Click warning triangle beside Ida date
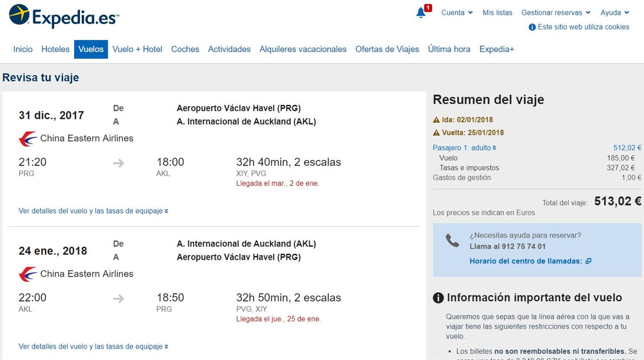The height and width of the screenshot is (360, 644). tap(436, 120)
